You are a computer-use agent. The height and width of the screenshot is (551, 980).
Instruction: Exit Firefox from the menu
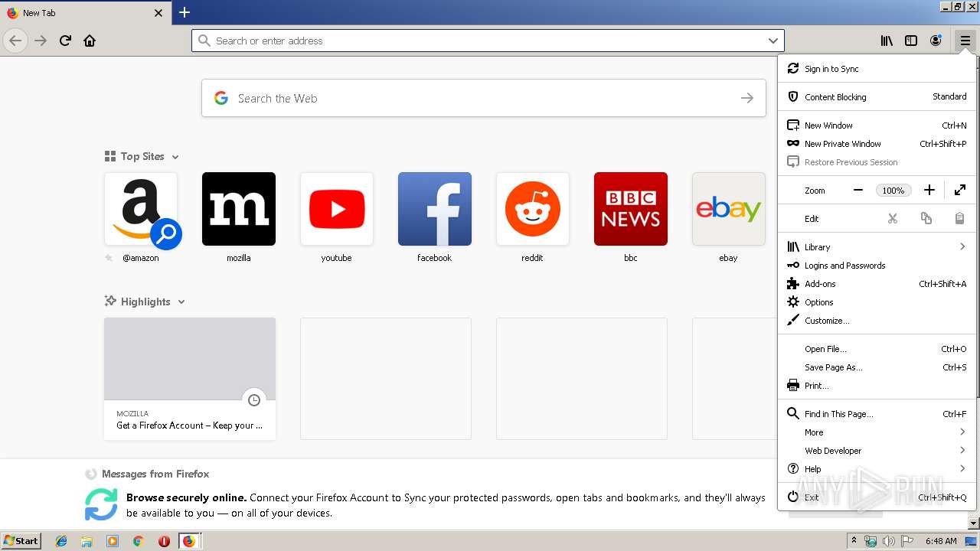[877, 497]
